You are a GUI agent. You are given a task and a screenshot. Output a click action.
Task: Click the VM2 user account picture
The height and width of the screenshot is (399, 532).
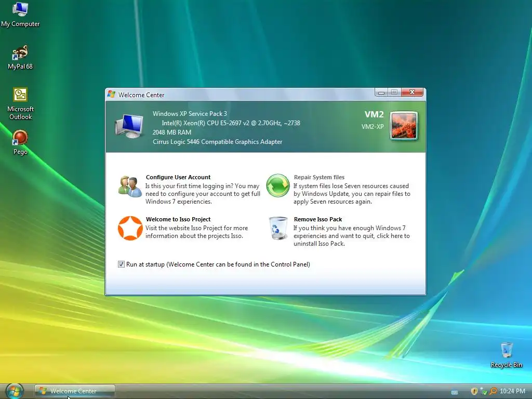(x=404, y=126)
